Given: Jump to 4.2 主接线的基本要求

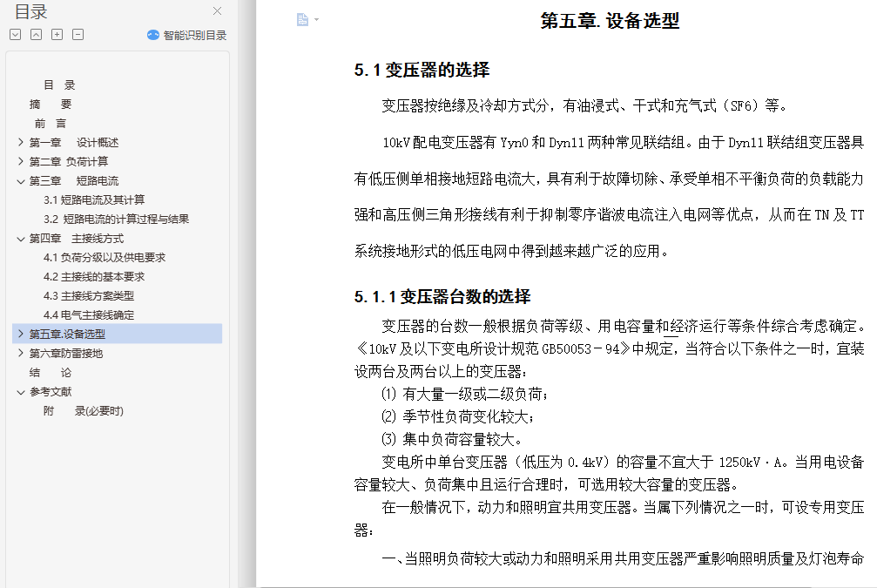Looking at the screenshot, I should [x=94, y=276].
